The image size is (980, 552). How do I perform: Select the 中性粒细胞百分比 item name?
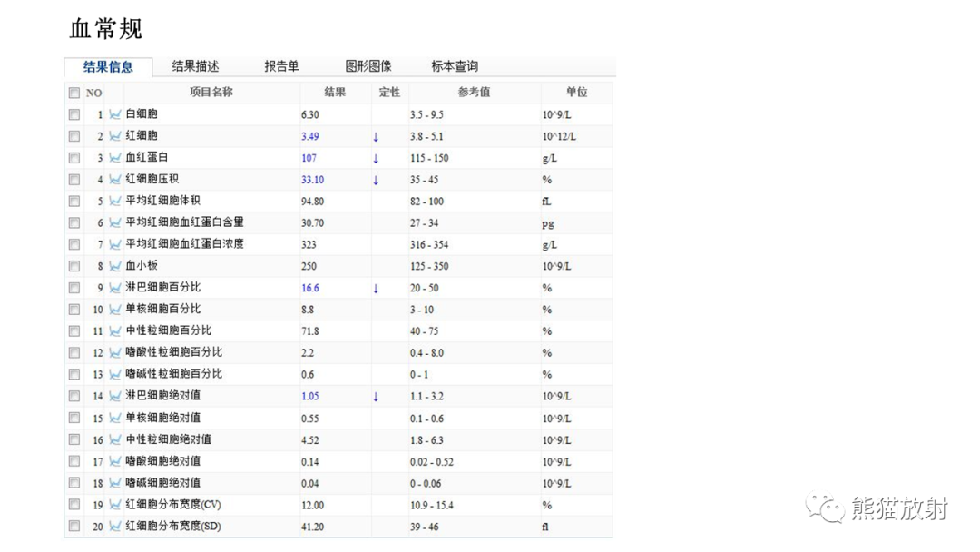[x=168, y=330]
